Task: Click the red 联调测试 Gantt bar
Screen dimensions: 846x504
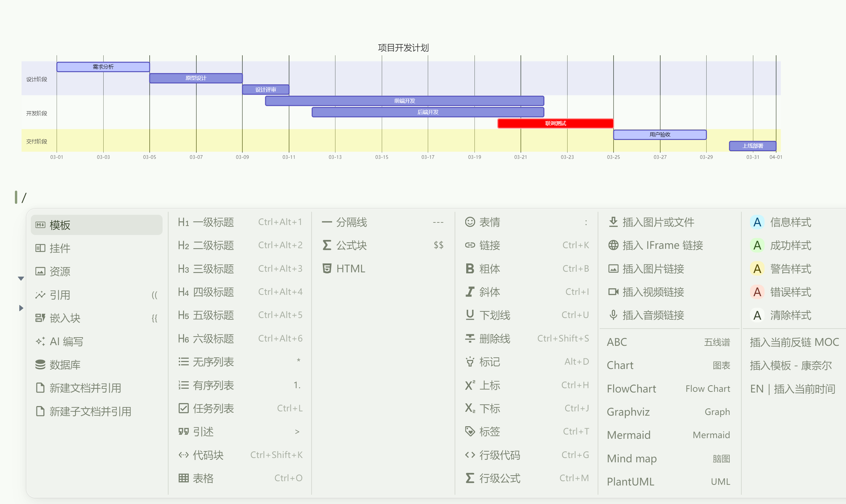Action: click(x=555, y=123)
